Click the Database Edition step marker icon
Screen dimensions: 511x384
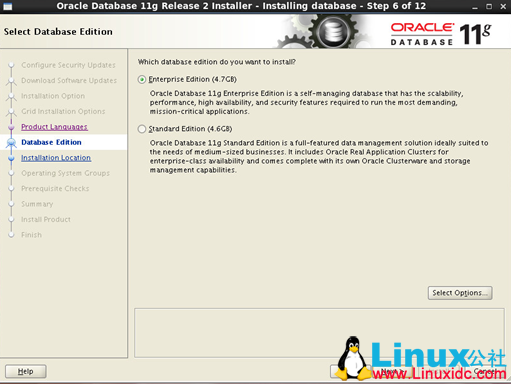11,143
